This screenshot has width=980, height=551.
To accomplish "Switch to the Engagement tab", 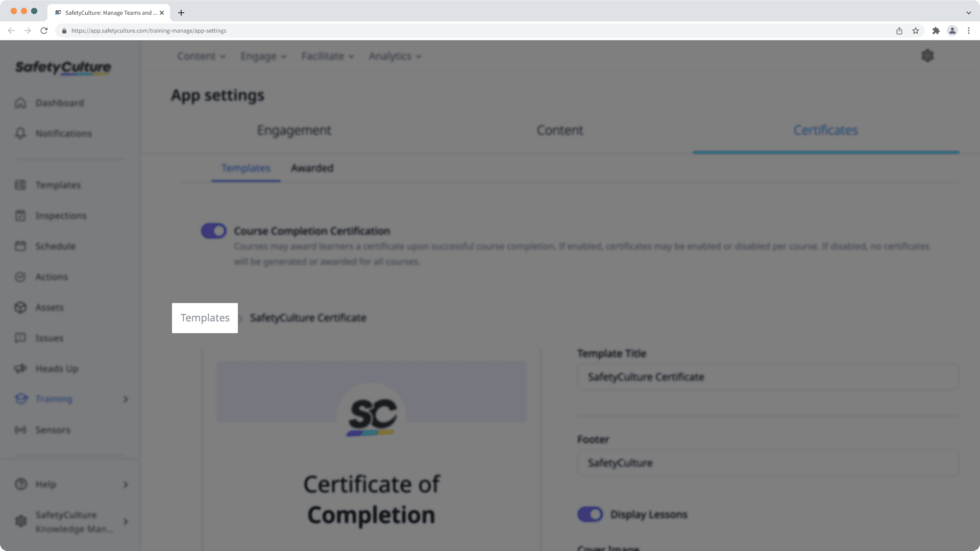I will [x=294, y=131].
